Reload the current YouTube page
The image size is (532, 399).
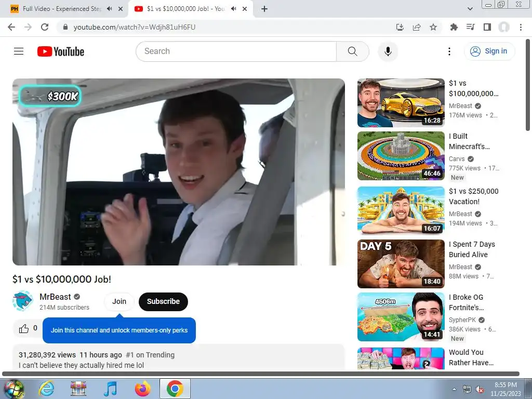click(x=45, y=27)
